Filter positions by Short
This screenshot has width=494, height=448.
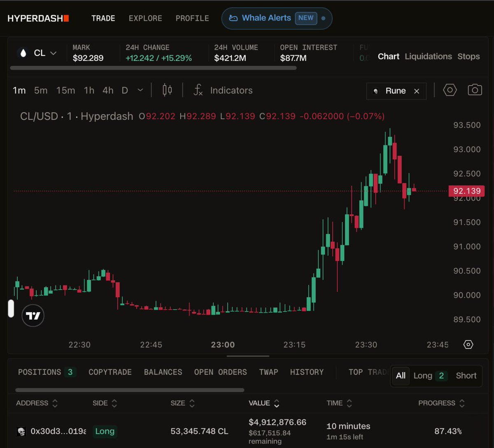tap(466, 376)
